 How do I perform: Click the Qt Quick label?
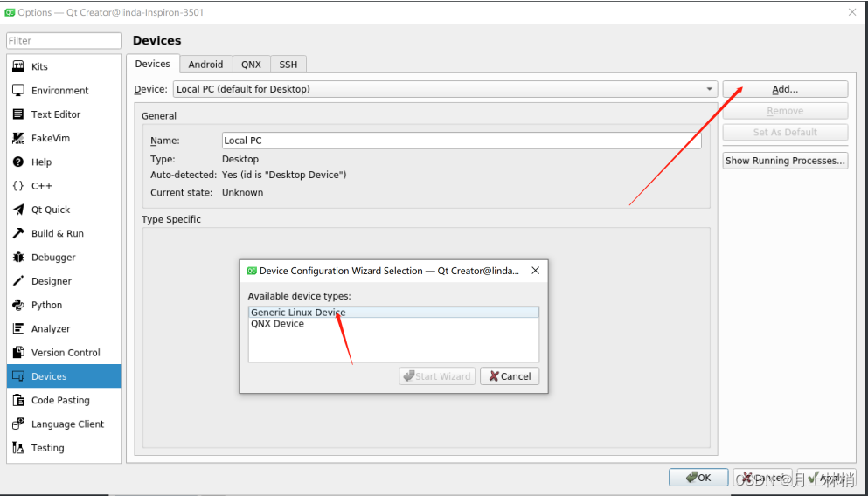pyautogui.click(x=51, y=210)
